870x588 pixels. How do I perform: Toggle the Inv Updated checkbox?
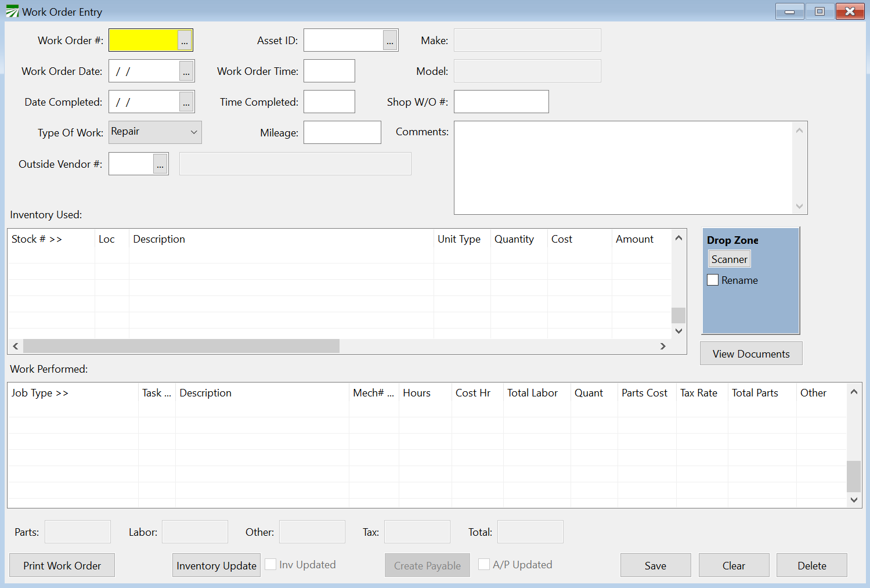pyautogui.click(x=270, y=565)
